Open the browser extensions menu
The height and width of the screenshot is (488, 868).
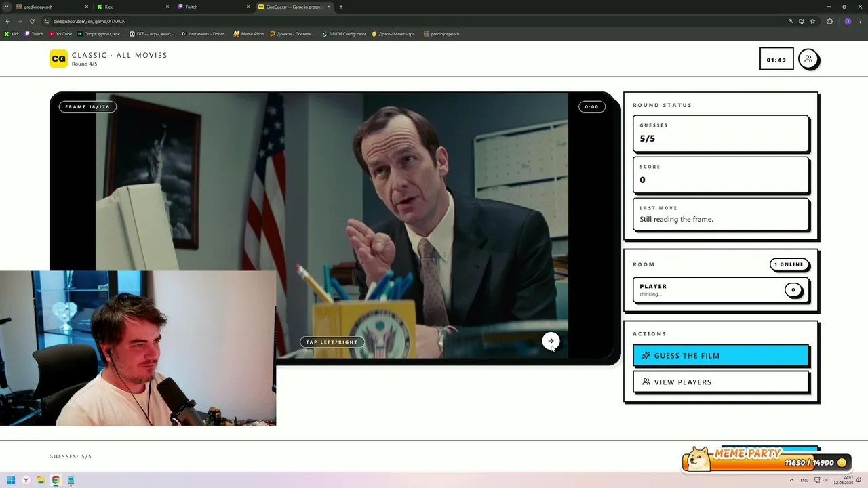click(829, 21)
